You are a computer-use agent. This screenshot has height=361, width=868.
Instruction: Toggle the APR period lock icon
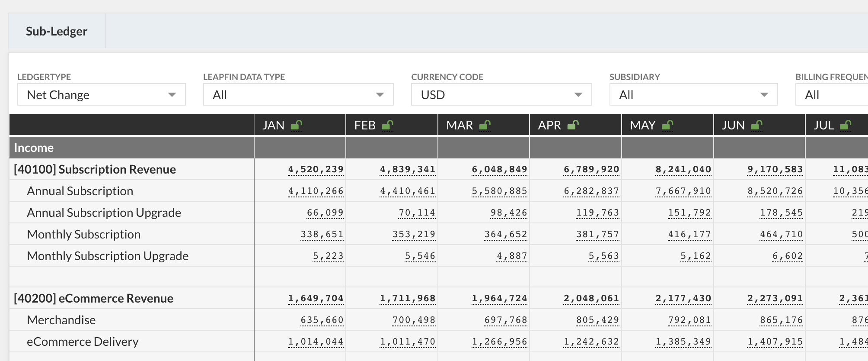(573, 126)
